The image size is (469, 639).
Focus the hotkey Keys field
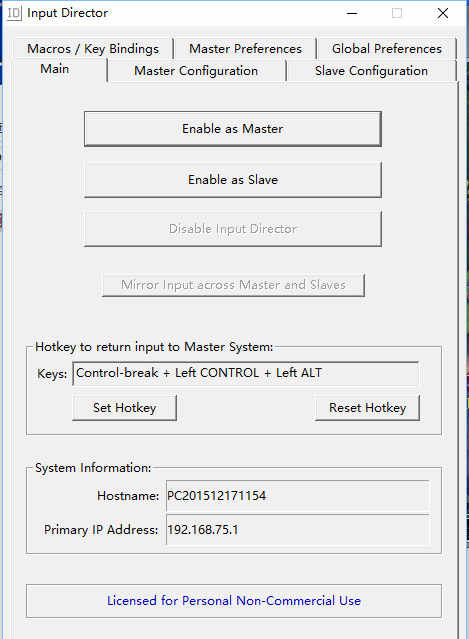pyautogui.click(x=245, y=373)
